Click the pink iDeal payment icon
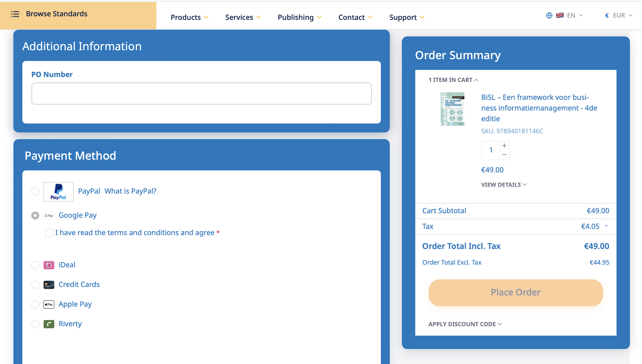This screenshot has height=364, width=642. pos(49,265)
